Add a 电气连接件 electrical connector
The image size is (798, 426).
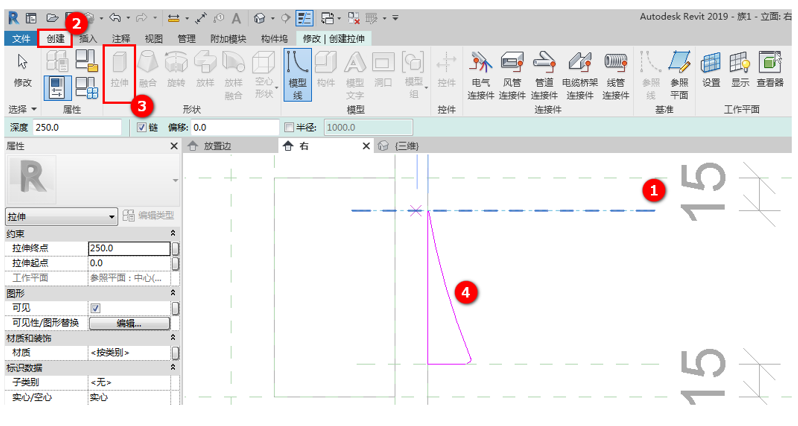point(481,75)
